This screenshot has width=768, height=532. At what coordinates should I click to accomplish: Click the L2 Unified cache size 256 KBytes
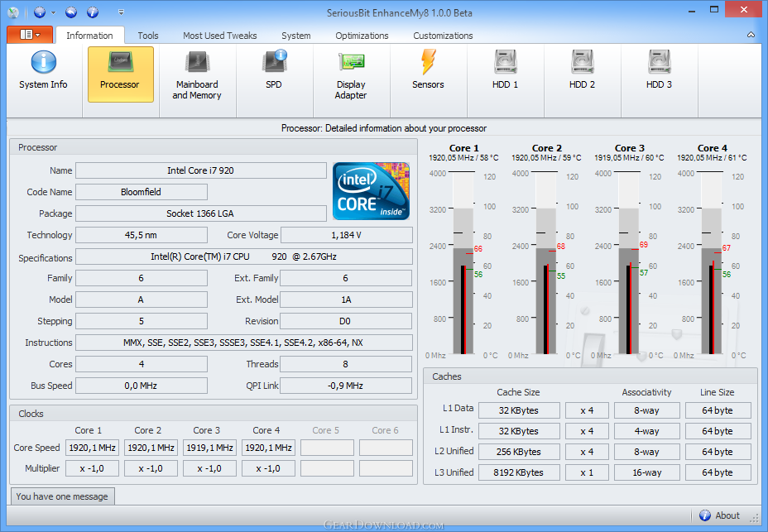point(519,452)
